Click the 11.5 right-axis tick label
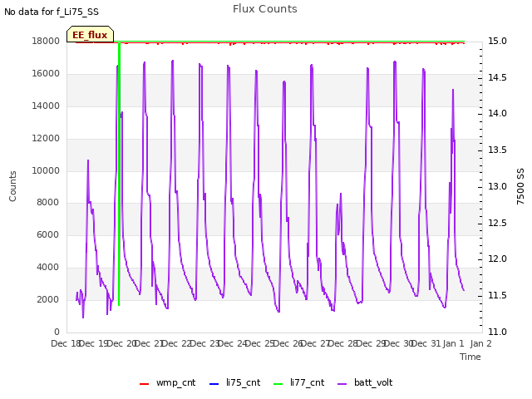 pyautogui.click(x=497, y=295)
